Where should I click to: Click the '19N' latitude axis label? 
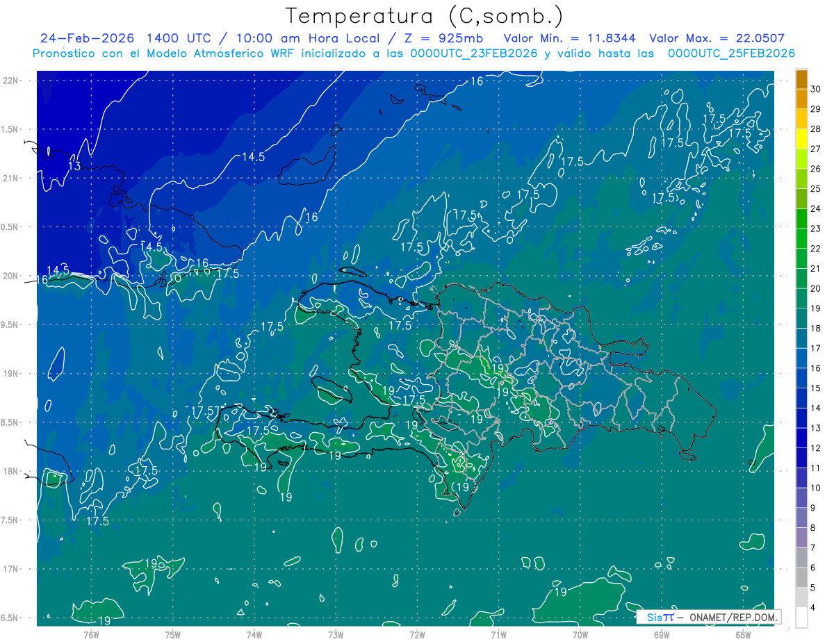12,374
